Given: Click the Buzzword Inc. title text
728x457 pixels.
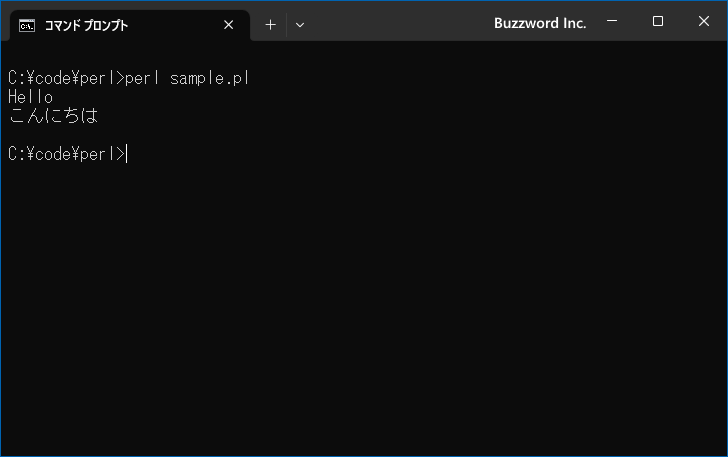Looking at the screenshot, I should [x=540, y=23].
